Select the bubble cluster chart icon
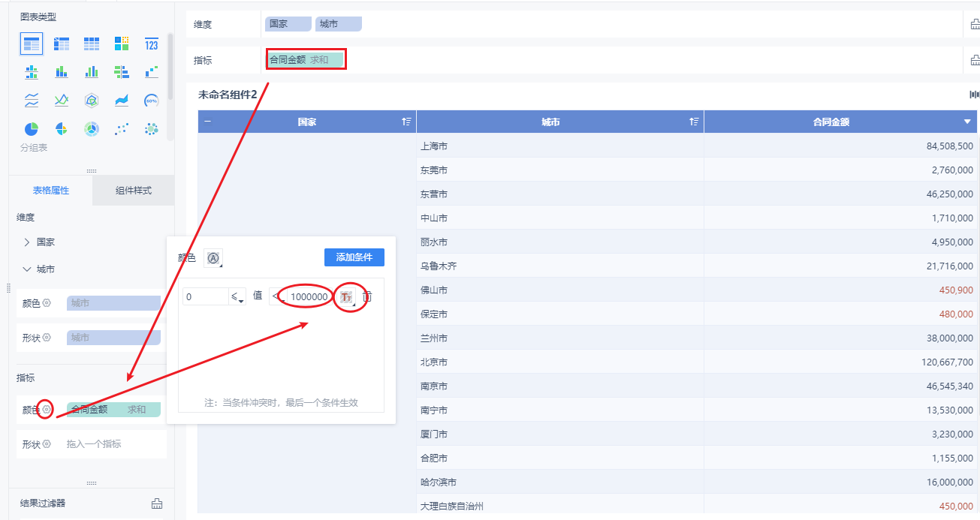This screenshot has height=520, width=980. pos(152,129)
